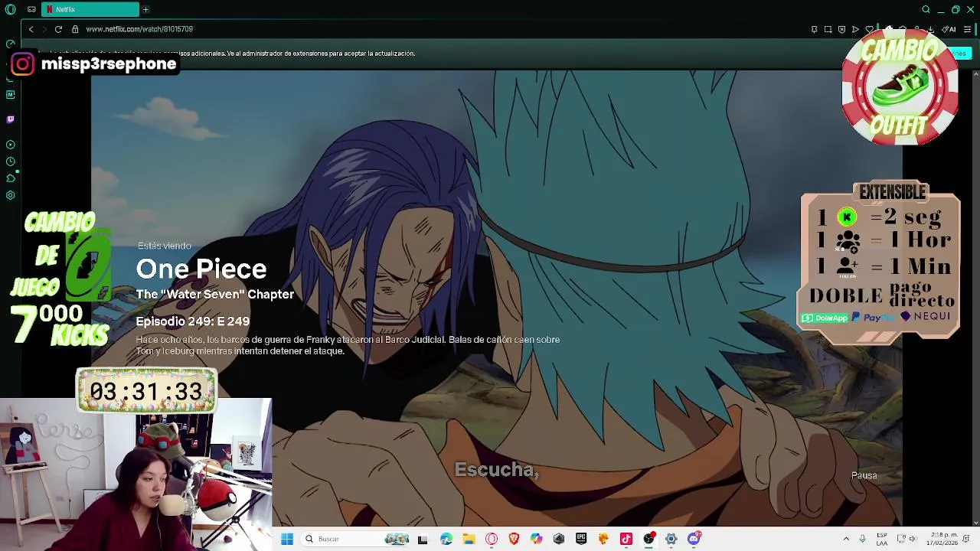Open the browser tab search magnifier
Screen dimensions: 980x551
(926, 9)
